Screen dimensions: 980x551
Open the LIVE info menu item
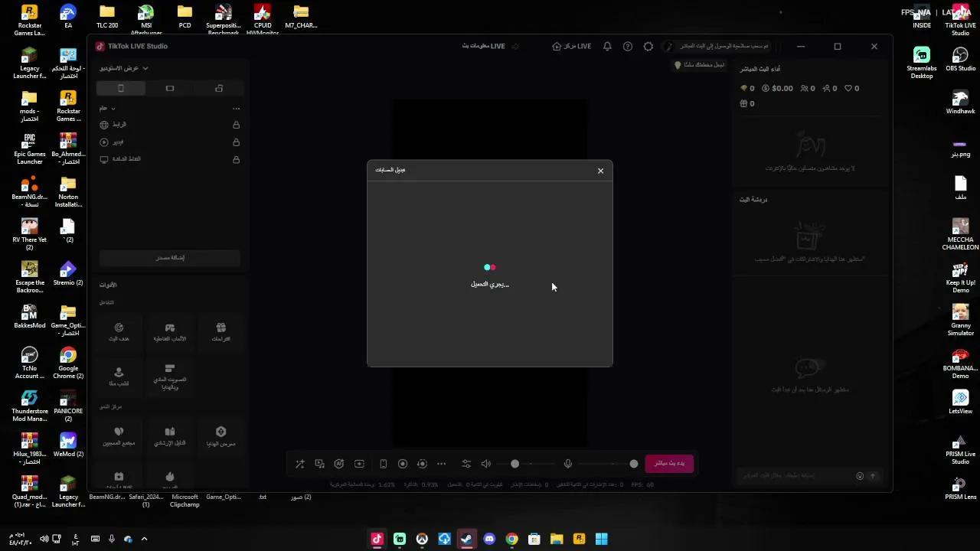(483, 46)
